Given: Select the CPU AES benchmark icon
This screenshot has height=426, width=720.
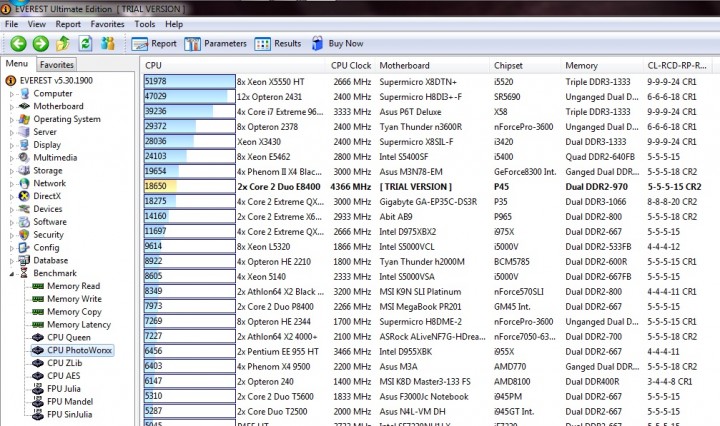Looking at the screenshot, I should tap(38, 376).
